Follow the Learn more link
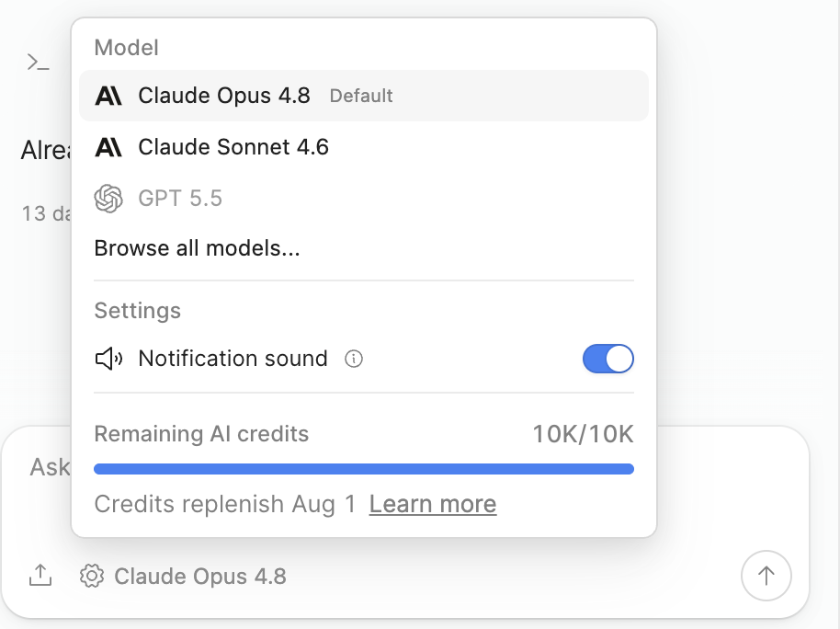The image size is (840, 629). tap(433, 504)
